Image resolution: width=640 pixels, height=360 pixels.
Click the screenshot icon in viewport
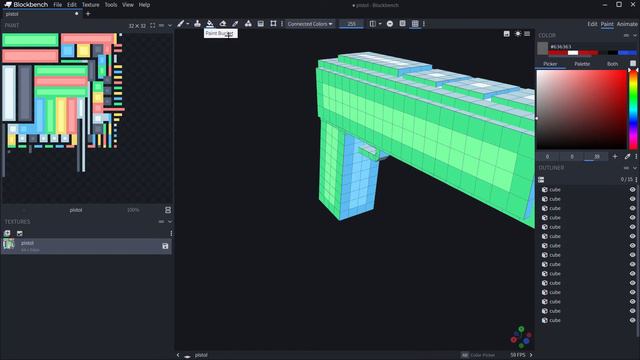pos(507,34)
